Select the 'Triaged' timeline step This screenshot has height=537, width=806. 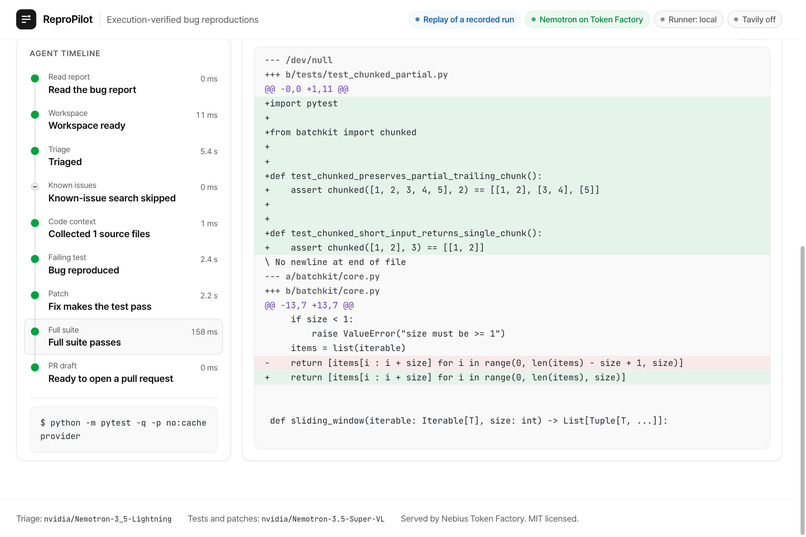point(123,156)
